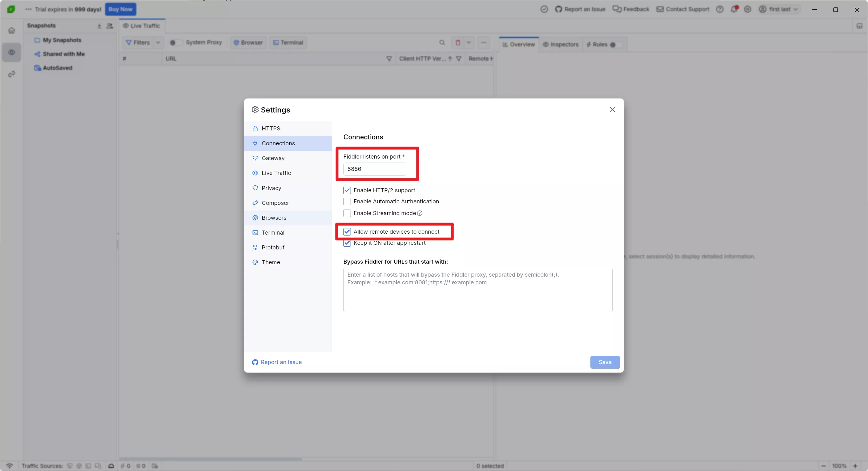Open Shared with Me item
The width and height of the screenshot is (868, 471).
60,54
